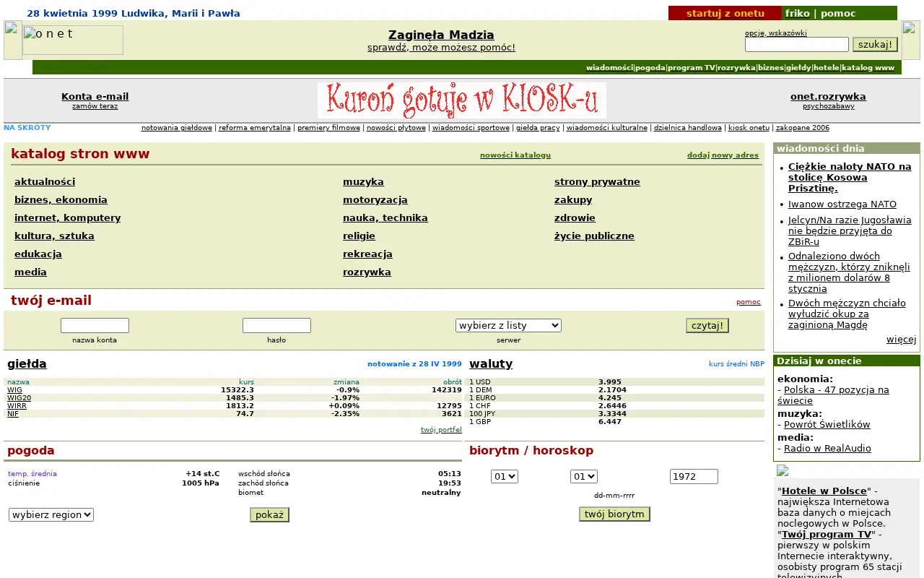Screen dimensions: 924x578
Task: Open the 'Zaginęła Madzia' headline link
Action: [x=441, y=35]
